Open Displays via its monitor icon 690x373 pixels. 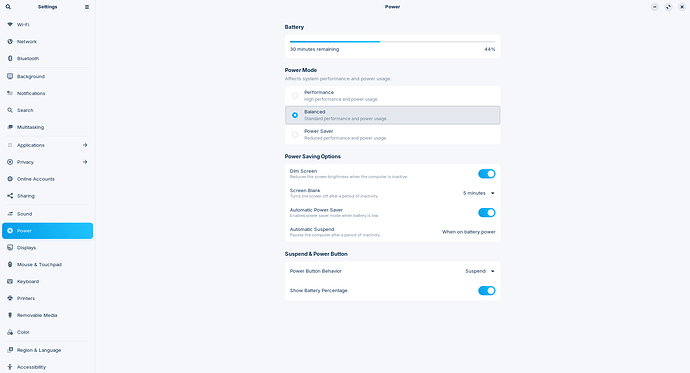10,248
